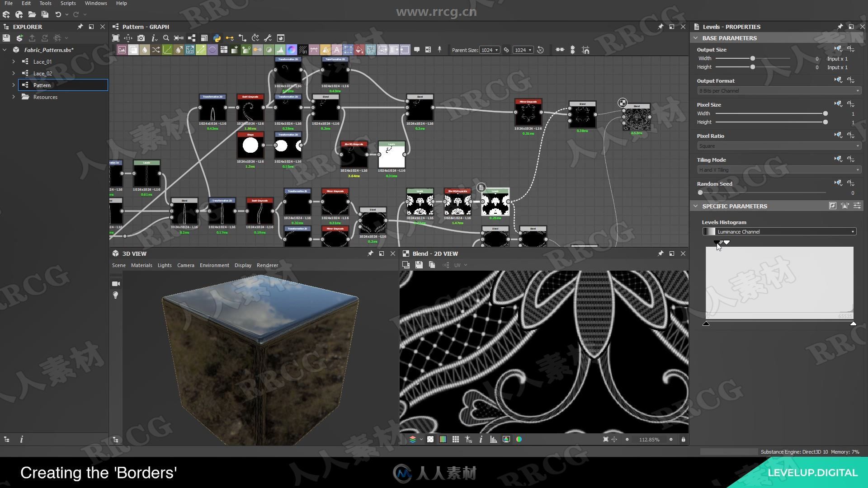The width and height of the screenshot is (868, 488).
Task: Copy the 2D view image to clipboard
Action: (432, 265)
